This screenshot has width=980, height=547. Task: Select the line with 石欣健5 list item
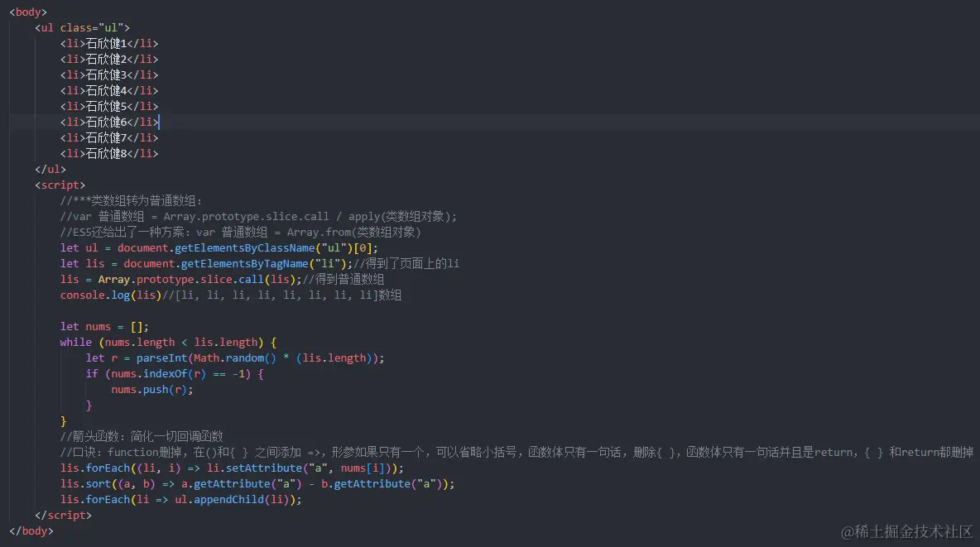coord(109,106)
